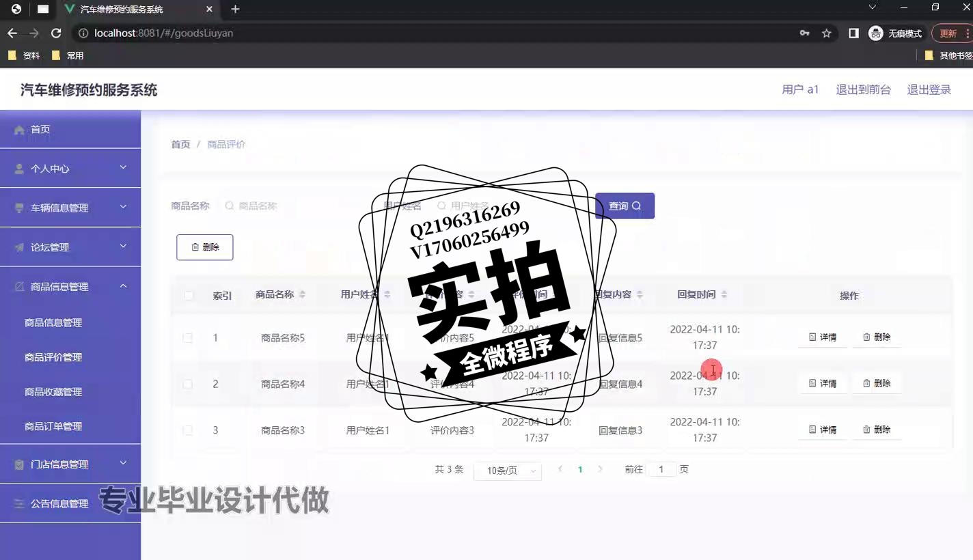Delete the 商品名称5 row
973x560 pixels.
point(877,337)
